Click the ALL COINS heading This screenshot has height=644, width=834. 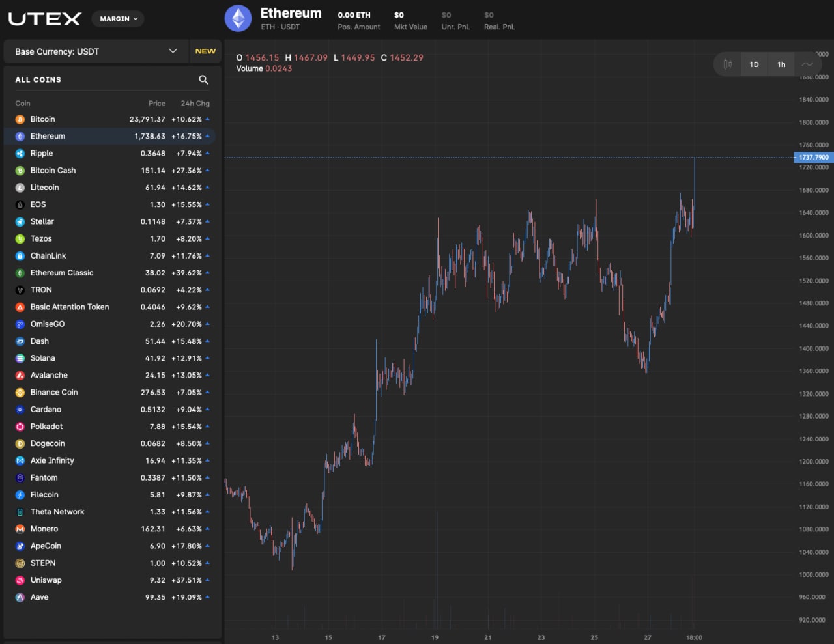(x=38, y=79)
